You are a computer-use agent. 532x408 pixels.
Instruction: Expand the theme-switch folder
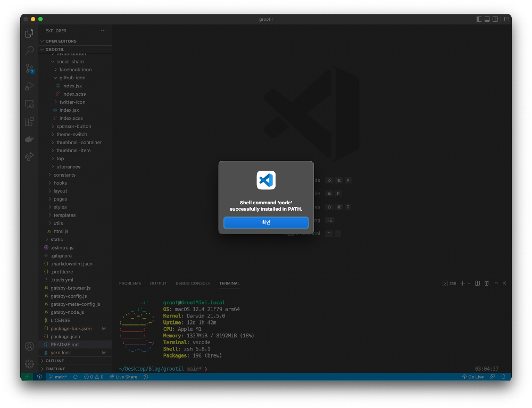click(x=75, y=134)
